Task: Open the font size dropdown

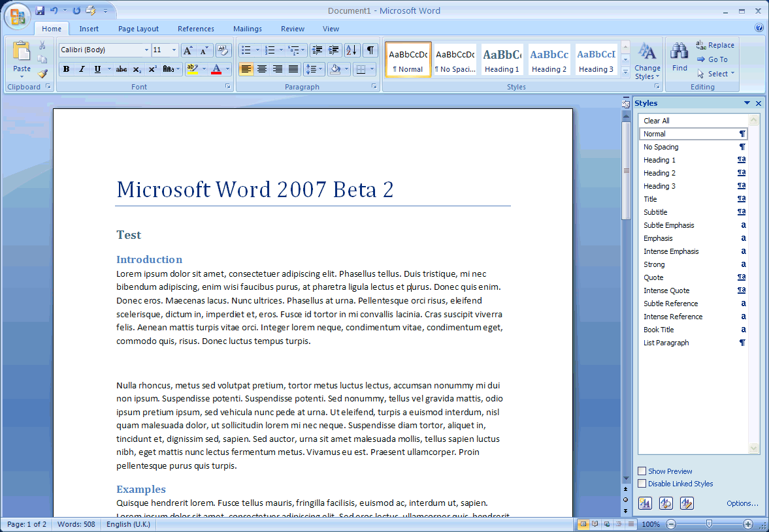Action: [173, 50]
